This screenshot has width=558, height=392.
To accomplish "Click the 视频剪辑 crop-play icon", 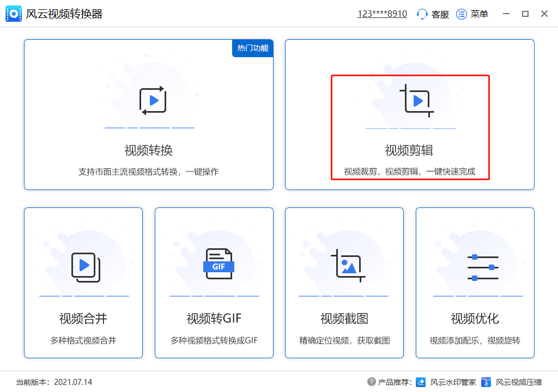I will 417,101.
